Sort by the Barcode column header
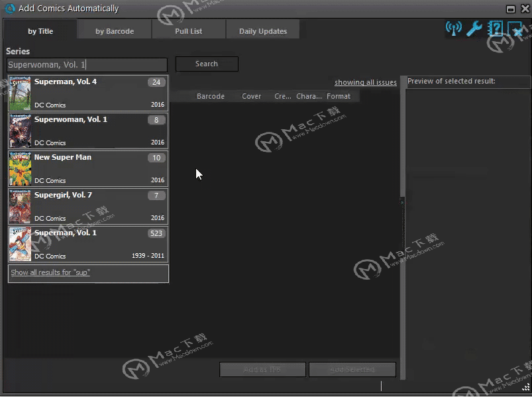This screenshot has width=532, height=397. pos(211,96)
